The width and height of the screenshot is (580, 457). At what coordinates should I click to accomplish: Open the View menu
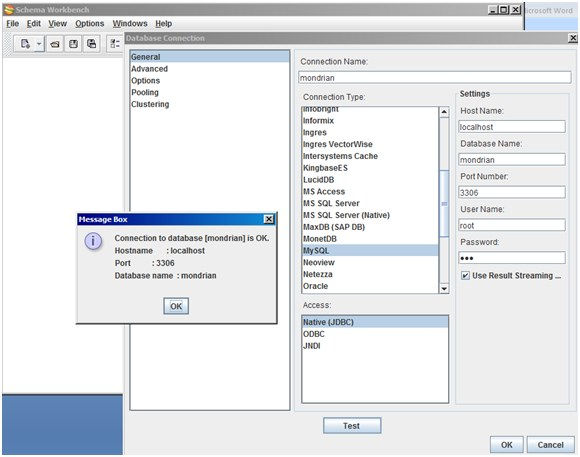click(x=58, y=24)
